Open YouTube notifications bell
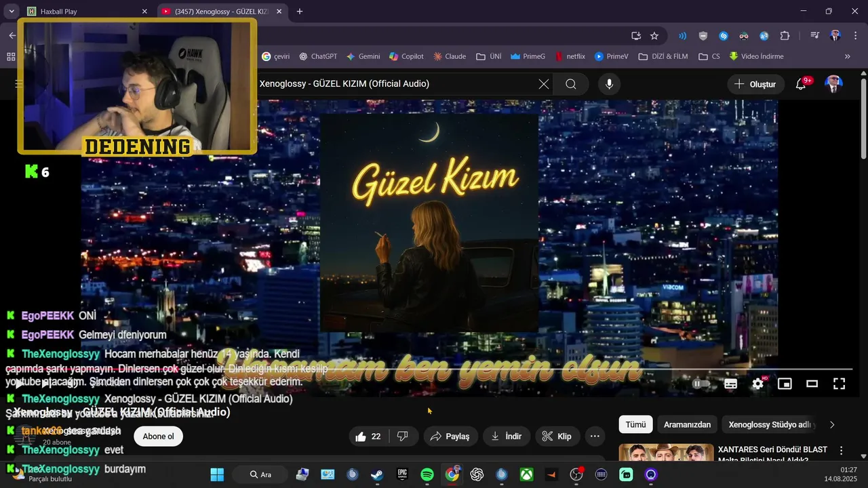The image size is (868, 488). click(801, 84)
